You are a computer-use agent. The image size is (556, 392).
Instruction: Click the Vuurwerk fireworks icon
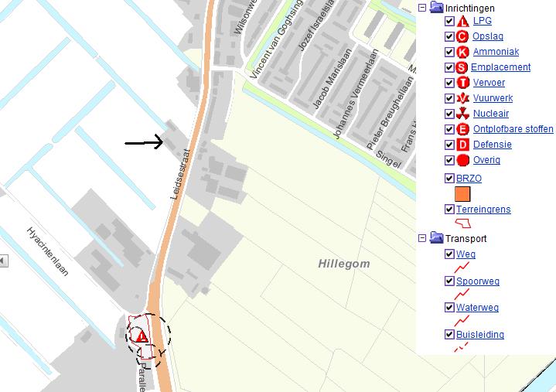tap(462, 98)
